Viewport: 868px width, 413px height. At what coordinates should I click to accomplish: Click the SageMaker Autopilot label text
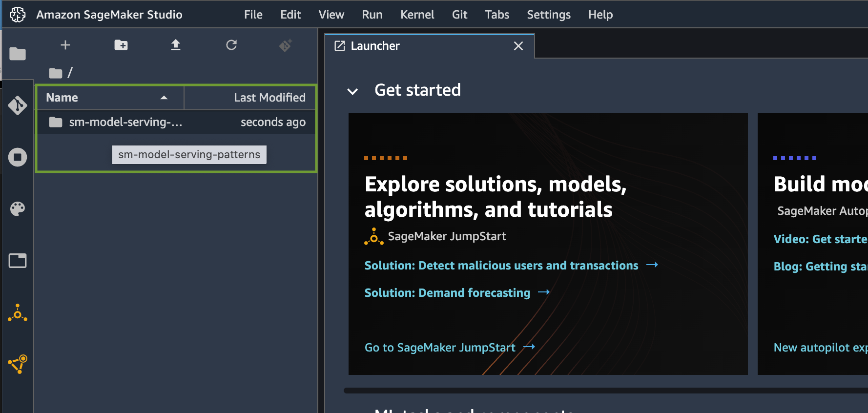coord(823,211)
